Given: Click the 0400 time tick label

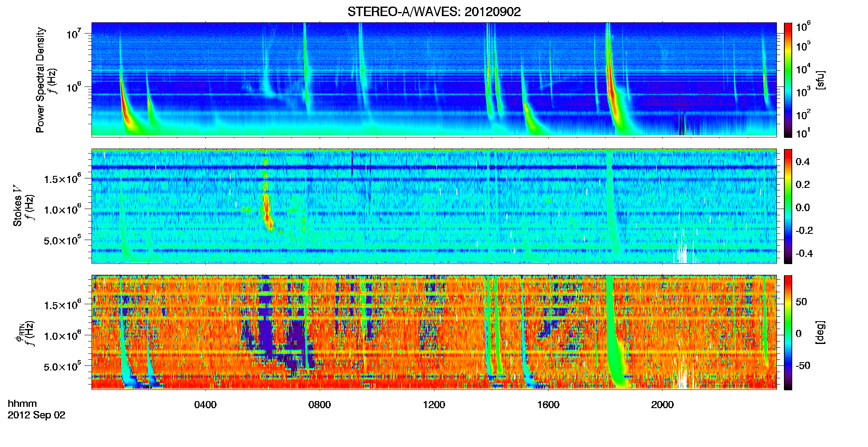Looking at the screenshot, I should (x=205, y=405).
